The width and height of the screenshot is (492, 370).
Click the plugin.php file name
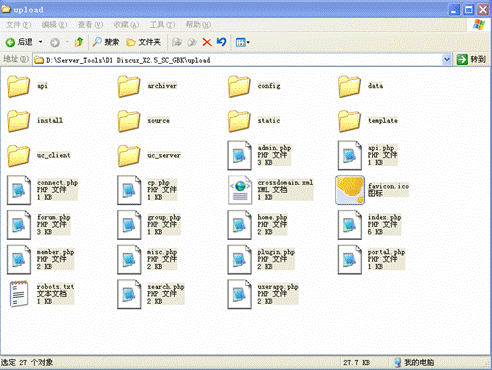pyautogui.click(x=276, y=252)
